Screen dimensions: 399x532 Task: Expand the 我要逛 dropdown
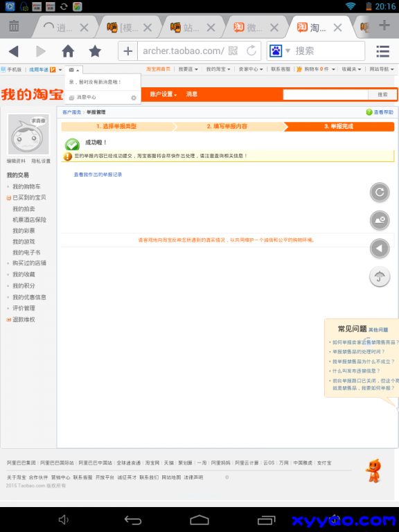(188, 69)
